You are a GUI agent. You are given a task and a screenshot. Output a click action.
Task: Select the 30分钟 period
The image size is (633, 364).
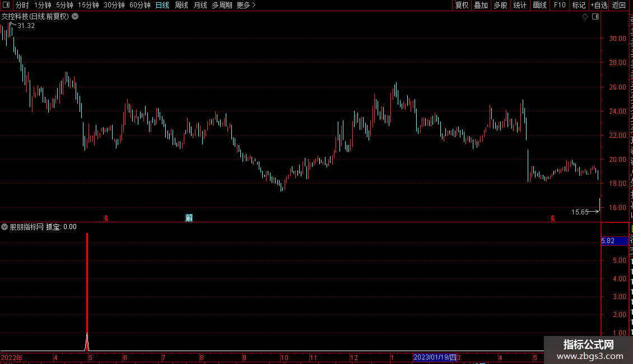pos(114,5)
